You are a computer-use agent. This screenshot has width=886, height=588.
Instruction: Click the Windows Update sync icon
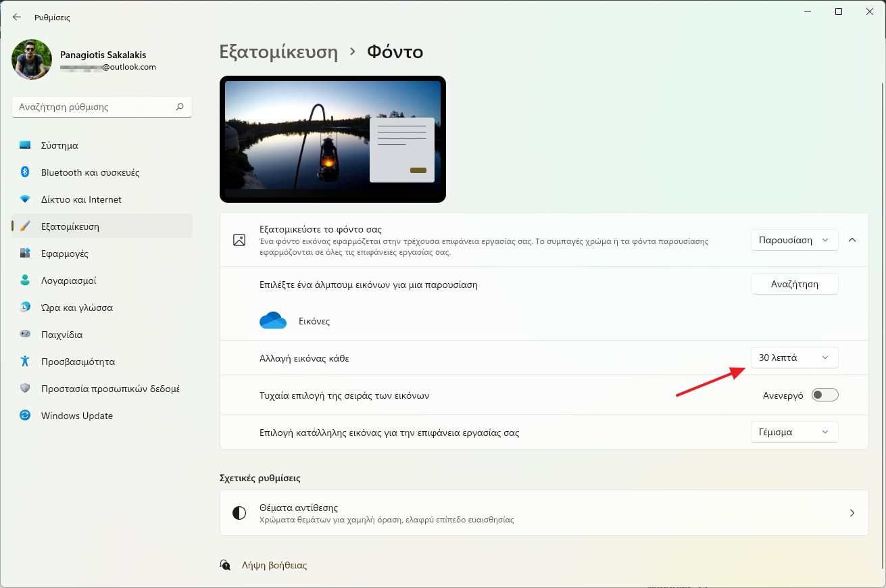[25, 416]
